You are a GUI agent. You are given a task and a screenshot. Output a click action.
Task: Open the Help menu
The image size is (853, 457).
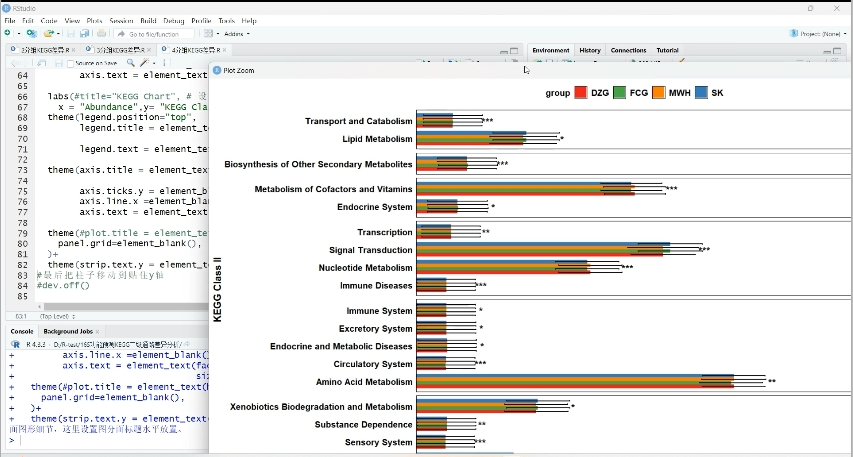point(249,21)
